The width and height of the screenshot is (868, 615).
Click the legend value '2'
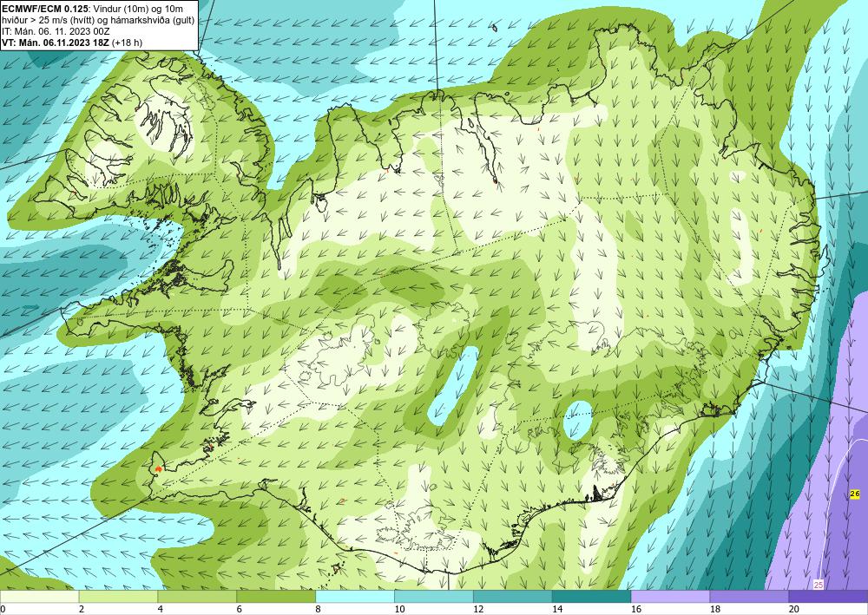(x=82, y=609)
